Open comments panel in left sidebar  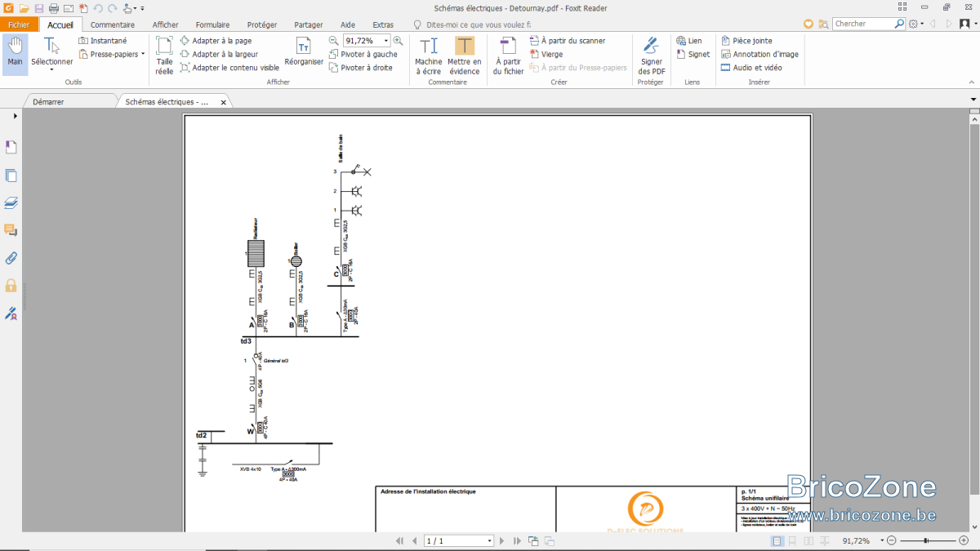(11, 230)
